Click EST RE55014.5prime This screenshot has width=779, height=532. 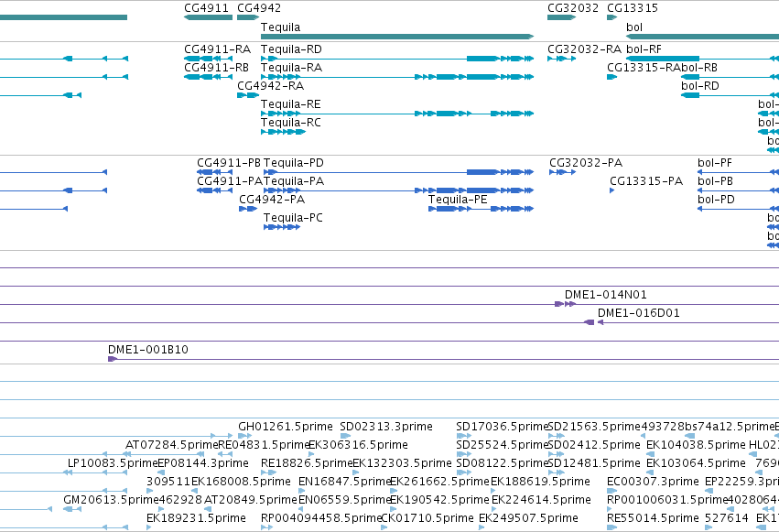click(x=612, y=527)
